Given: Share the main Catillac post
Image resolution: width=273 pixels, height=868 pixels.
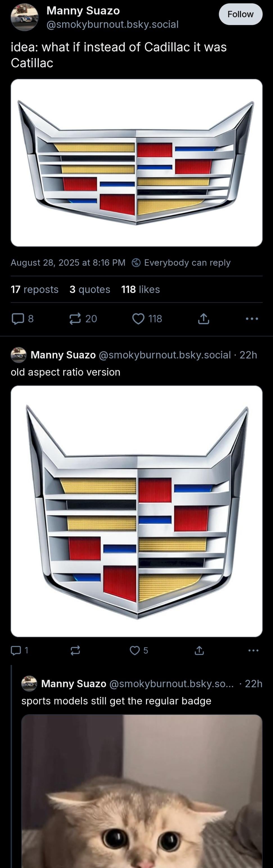Looking at the screenshot, I should [204, 318].
